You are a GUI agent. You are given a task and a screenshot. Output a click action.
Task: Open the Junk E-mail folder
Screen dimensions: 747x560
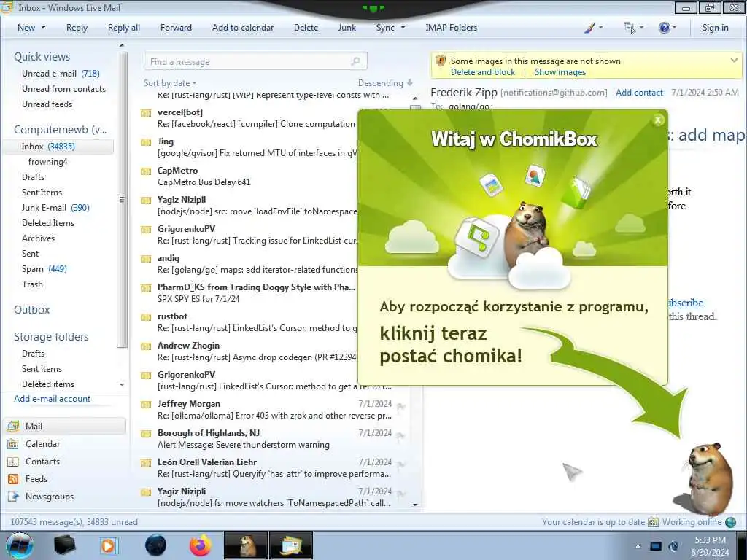55,208
